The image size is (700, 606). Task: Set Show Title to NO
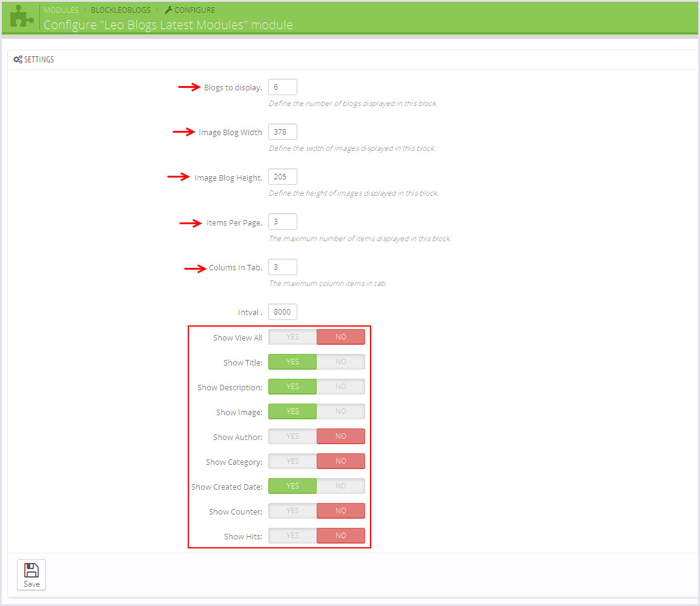[341, 362]
